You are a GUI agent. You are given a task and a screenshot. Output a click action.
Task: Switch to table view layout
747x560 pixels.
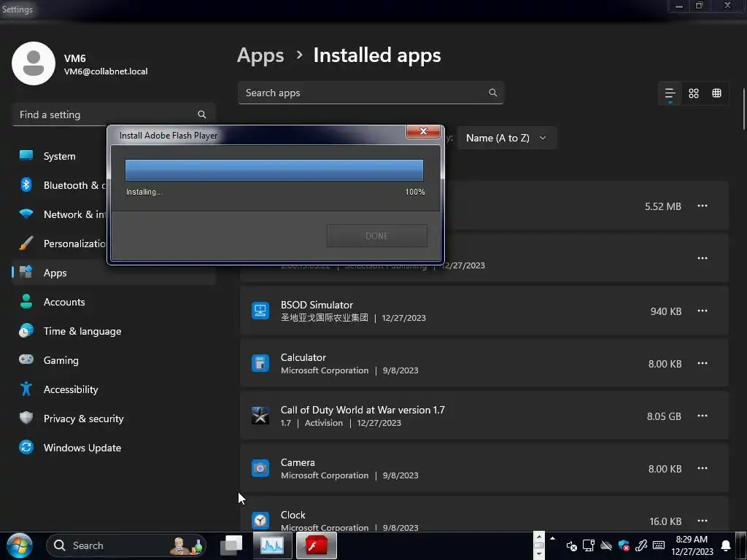pyautogui.click(x=716, y=93)
